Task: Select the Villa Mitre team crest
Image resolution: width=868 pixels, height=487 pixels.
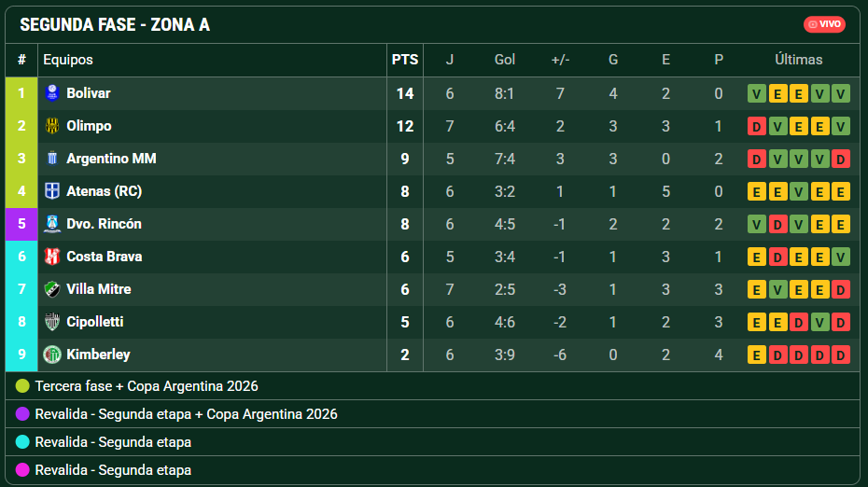Action: 52,289
